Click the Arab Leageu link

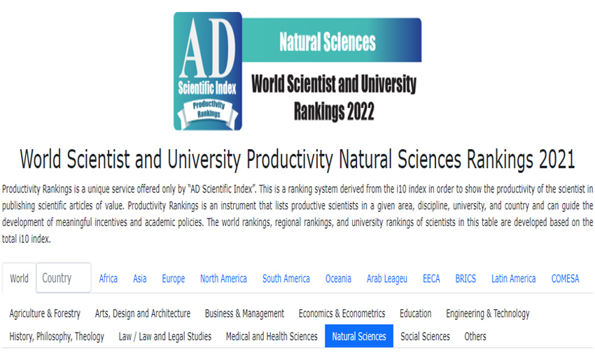pos(387,279)
